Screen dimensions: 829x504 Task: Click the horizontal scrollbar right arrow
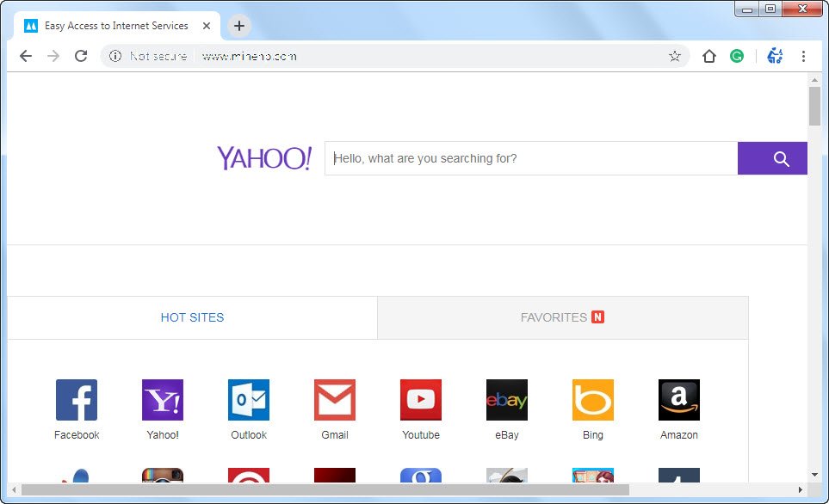point(801,489)
